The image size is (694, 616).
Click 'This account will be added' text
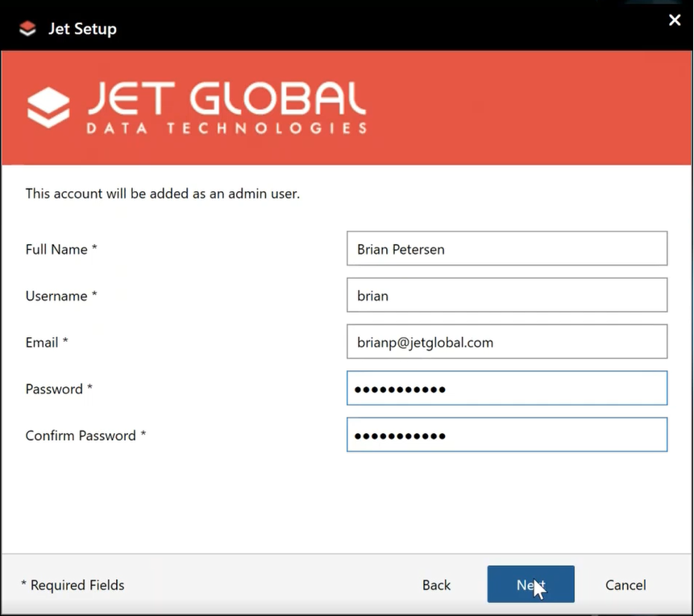(x=163, y=194)
